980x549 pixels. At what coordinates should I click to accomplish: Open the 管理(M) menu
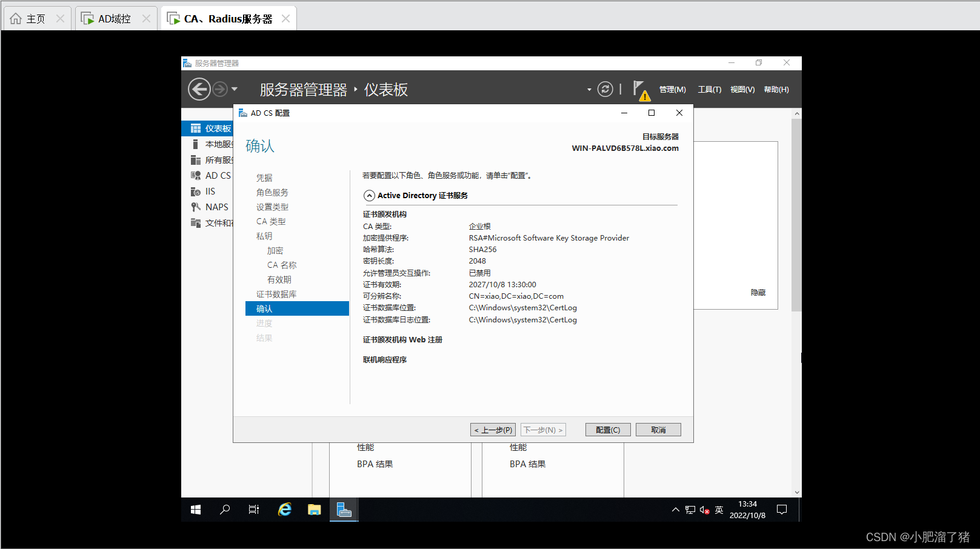pos(673,90)
